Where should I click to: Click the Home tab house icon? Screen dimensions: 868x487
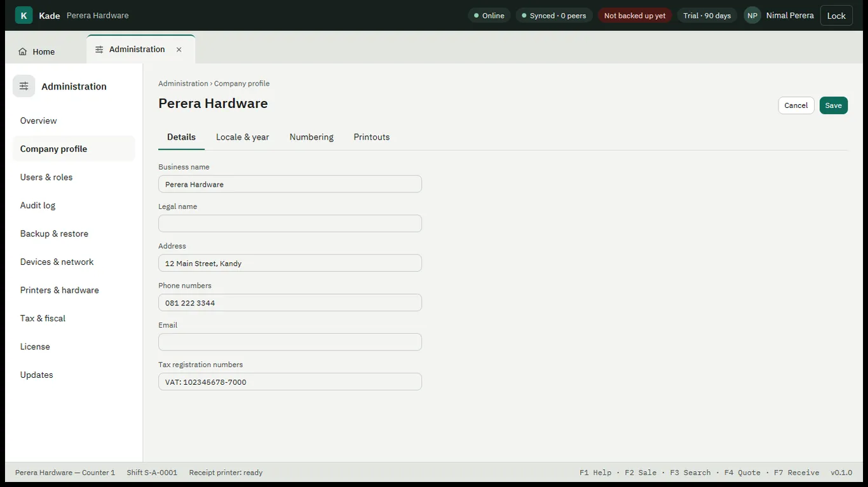[23, 51]
